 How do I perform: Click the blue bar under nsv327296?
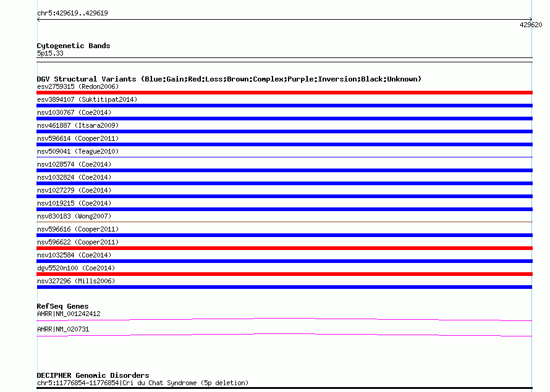(x=284, y=287)
